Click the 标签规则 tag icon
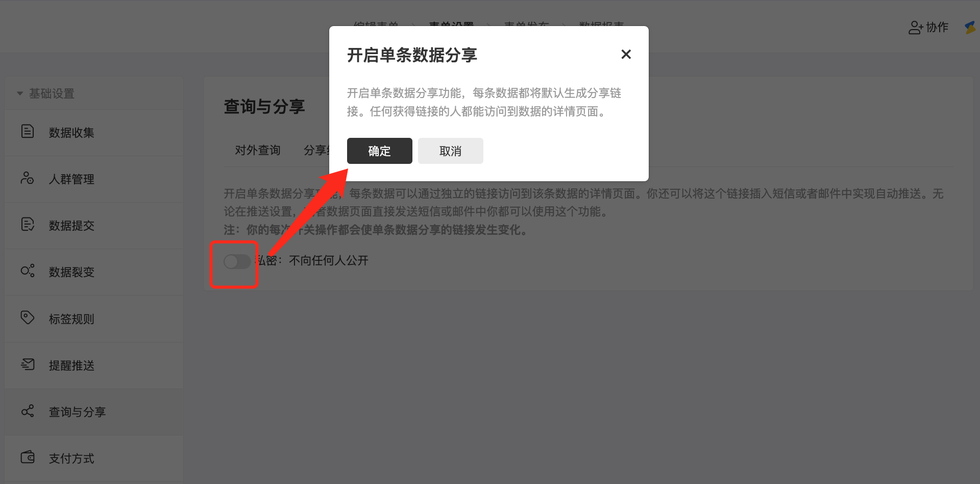The width and height of the screenshot is (980, 484). point(28,318)
